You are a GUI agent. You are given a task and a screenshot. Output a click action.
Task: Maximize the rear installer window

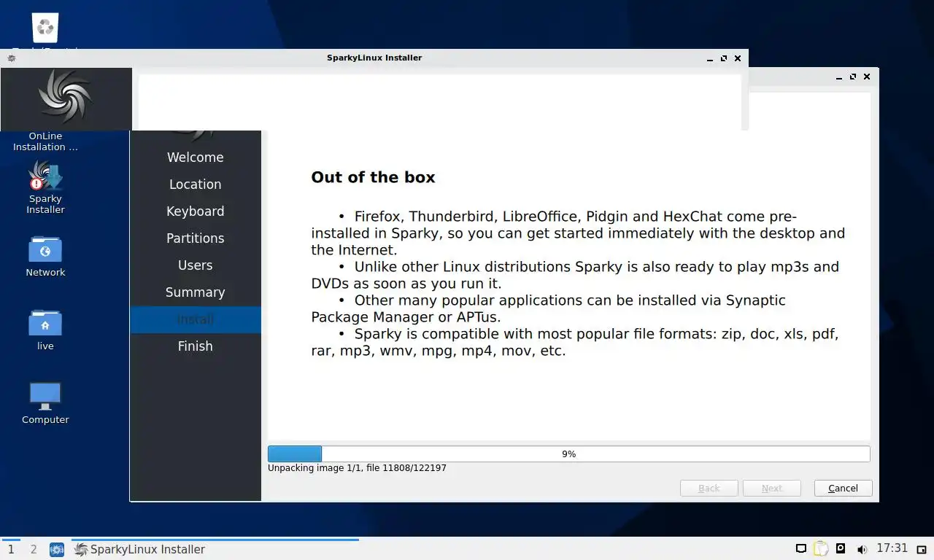853,77
